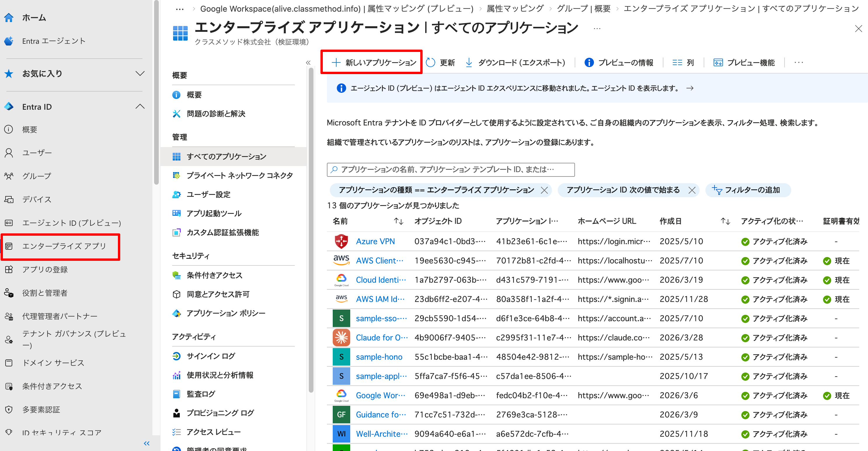Click the ユーザー sidebar icon
The height and width of the screenshot is (451, 868).
pyautogui.click(x=8, y=152)
